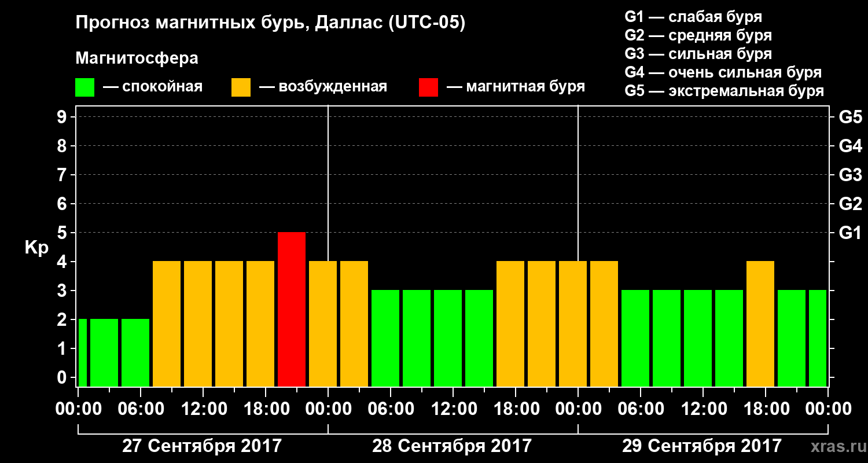Click the 'G4 — очень сильная буря' legend line
This screenshot has height=463, width=868.
click(723, 72)
